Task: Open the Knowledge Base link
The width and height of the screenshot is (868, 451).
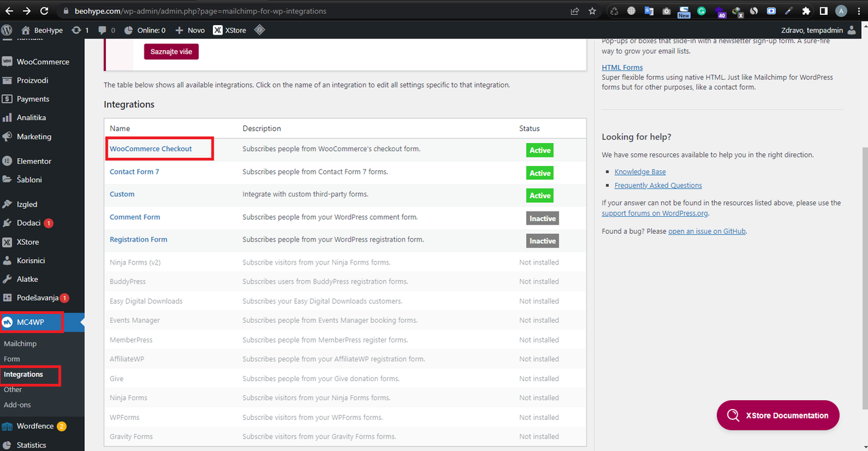Action: [640, 172]
